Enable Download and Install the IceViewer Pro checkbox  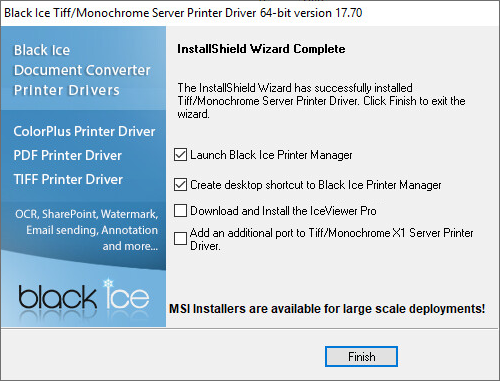(180, 211)
